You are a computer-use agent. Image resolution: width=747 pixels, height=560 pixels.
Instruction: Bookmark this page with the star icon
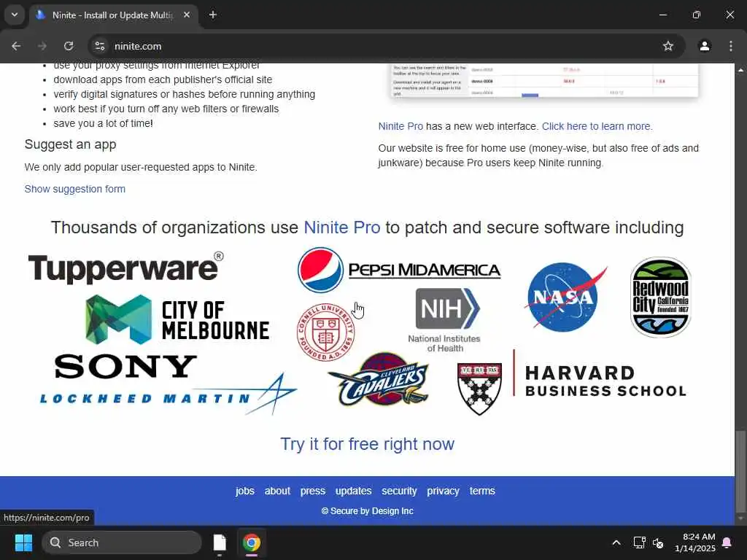click(x=668, y=46)
